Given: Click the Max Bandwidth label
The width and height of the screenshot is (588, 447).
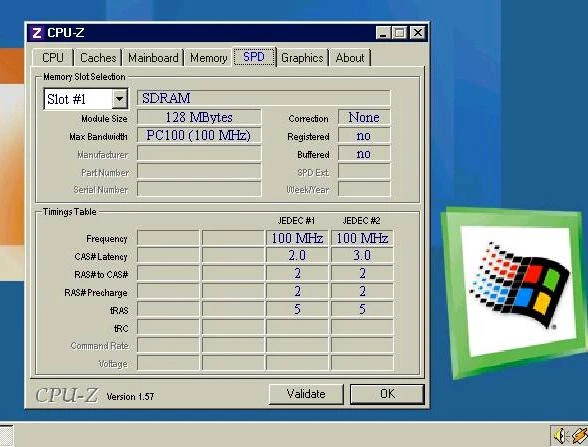Looking at the screenshot, I should (x=98, y=137).
